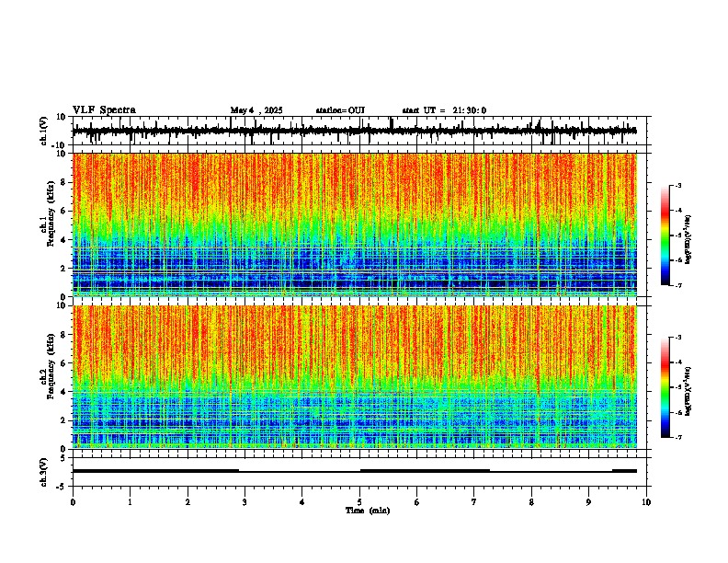This screenshot has width=728, height=563.
Task: Click time axis tick label '8'
Action: click(x=531, y=502)
